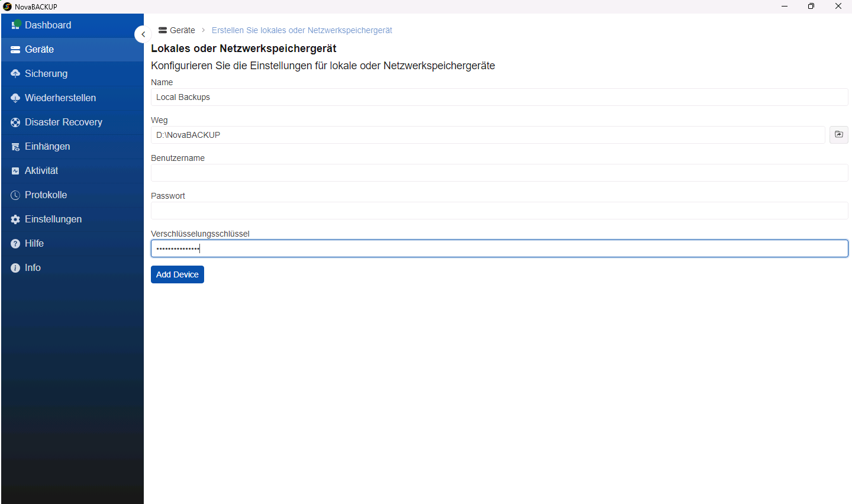Click the breadcrumb text "Erstellen Sie lokales oder Netzwerkspeichergerät"
This screenshot has height=504, width=852.
[x=302, y=30]
